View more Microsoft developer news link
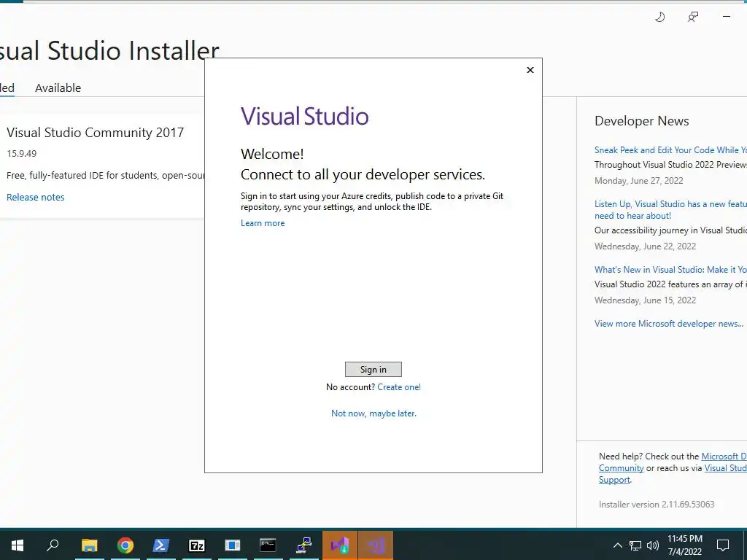 (x=669, y=324)
